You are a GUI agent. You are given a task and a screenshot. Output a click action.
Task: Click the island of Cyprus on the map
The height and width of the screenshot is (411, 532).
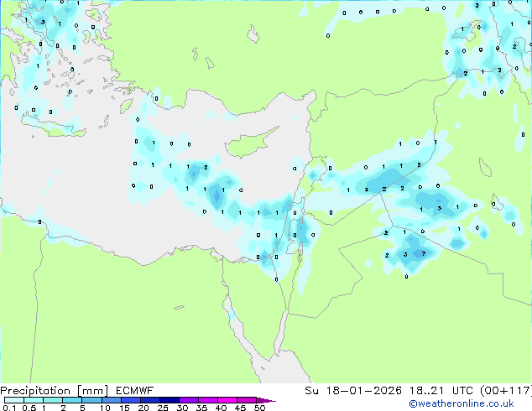point(247,144)
